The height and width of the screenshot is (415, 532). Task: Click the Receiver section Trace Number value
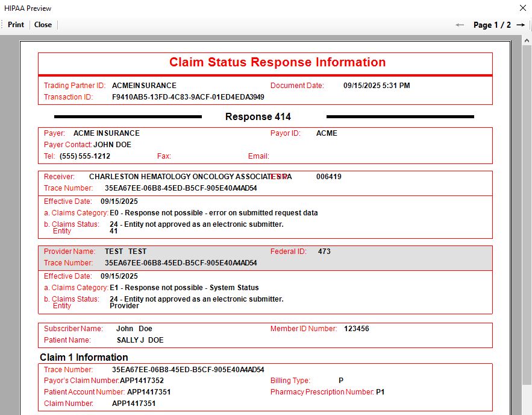[x=181, y=188]
